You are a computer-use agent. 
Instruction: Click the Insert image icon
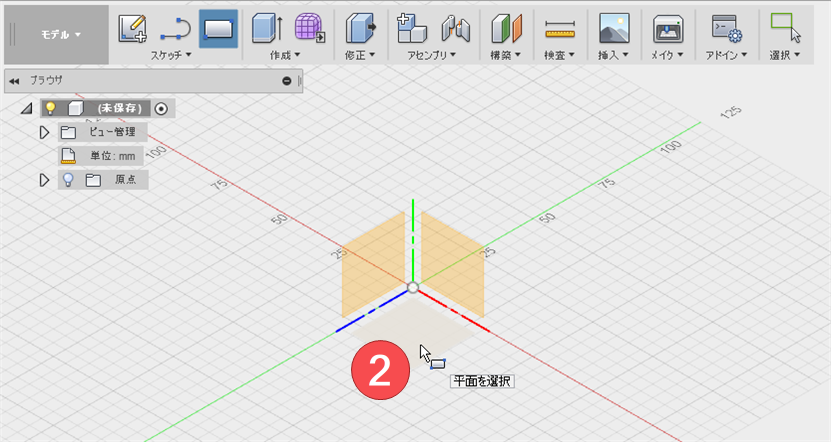coord(614,29)
